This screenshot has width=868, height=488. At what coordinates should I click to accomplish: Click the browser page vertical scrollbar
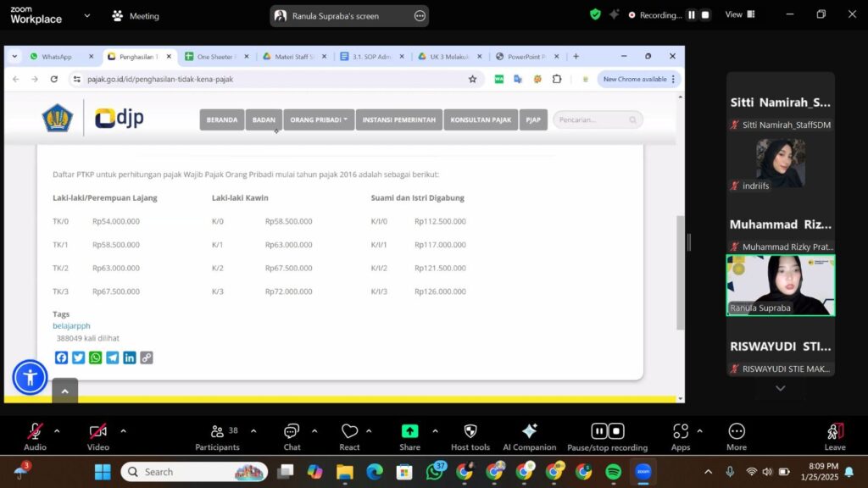click(x=680, y=271)
